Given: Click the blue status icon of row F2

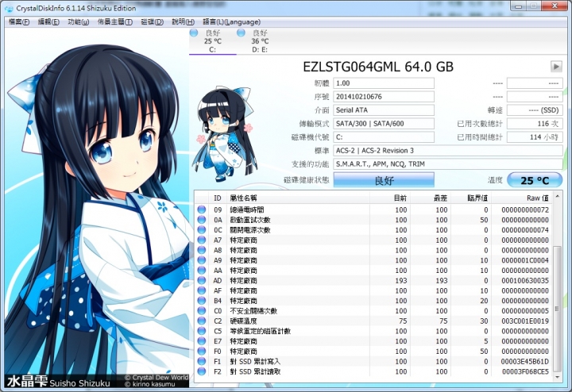Looking at the screenshot, I should pos(201,371).
